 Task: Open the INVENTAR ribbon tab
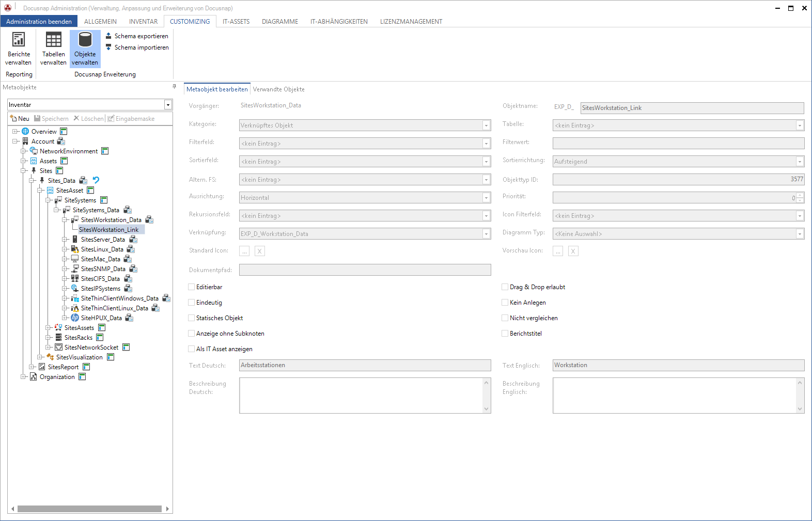[x=143, y=22]
